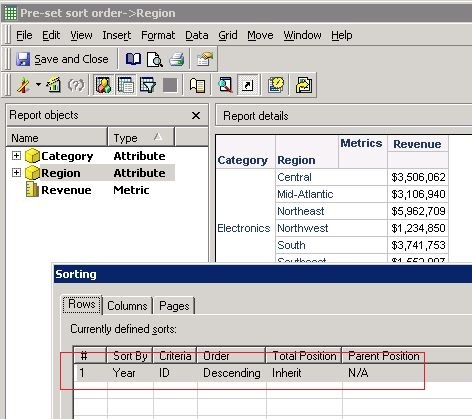Screen dimensions: 472x419
Task: Click the open book icon in toolbar
Action: point(133,59)
